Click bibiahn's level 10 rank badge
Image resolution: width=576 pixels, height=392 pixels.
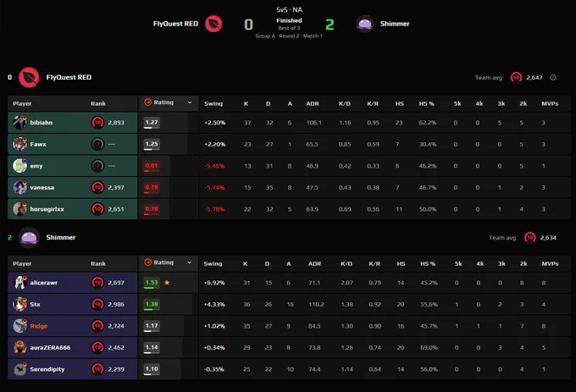(97, 122)
